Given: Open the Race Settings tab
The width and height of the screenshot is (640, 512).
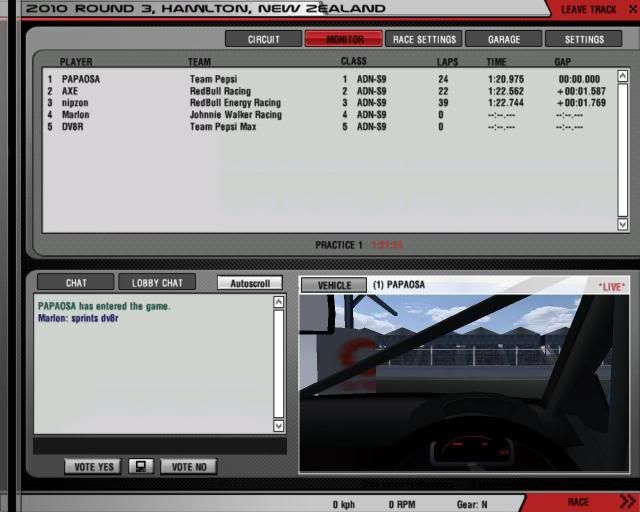Looking at the screenshot, I should [424, 39].
